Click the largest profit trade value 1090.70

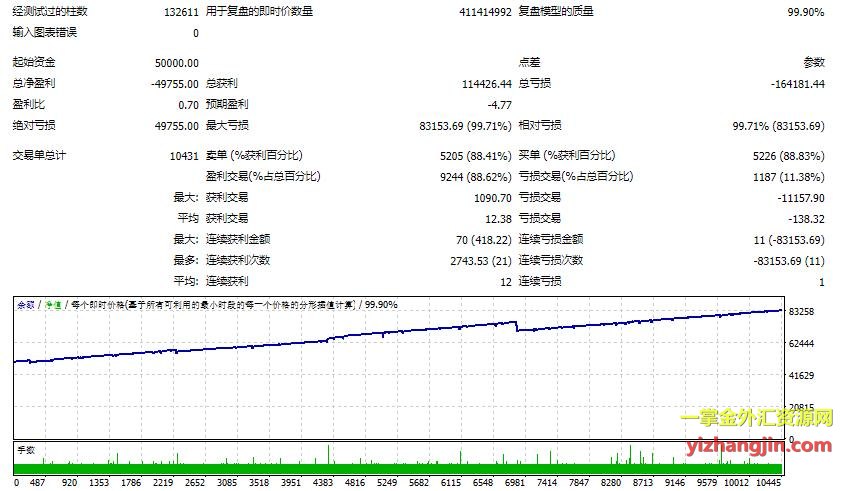[493, 198]
